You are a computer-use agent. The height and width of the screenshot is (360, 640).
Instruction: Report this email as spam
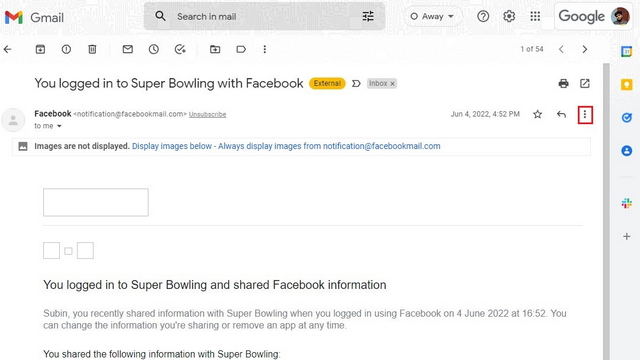66,49
